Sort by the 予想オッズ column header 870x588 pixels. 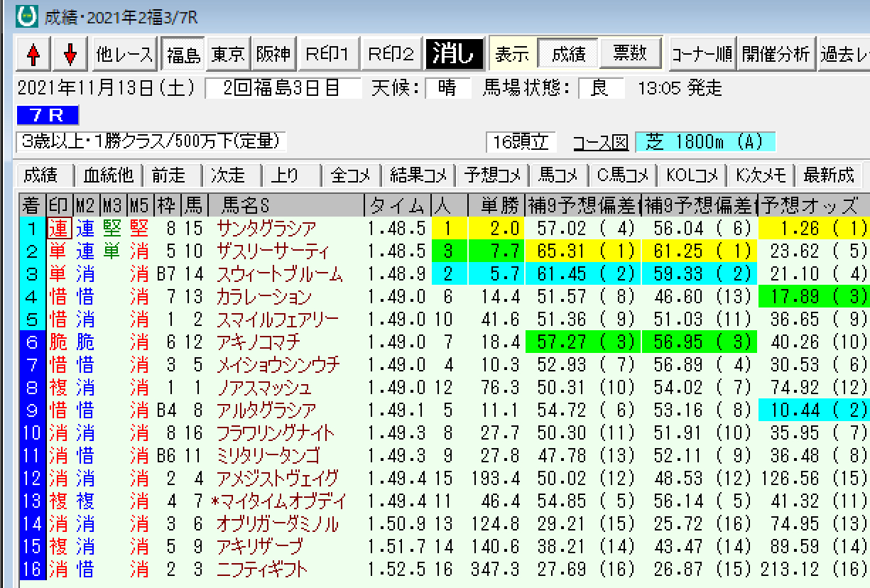812,206
